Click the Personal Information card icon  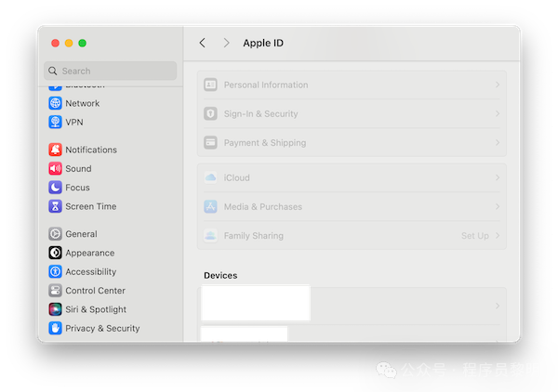coord(210,85)
